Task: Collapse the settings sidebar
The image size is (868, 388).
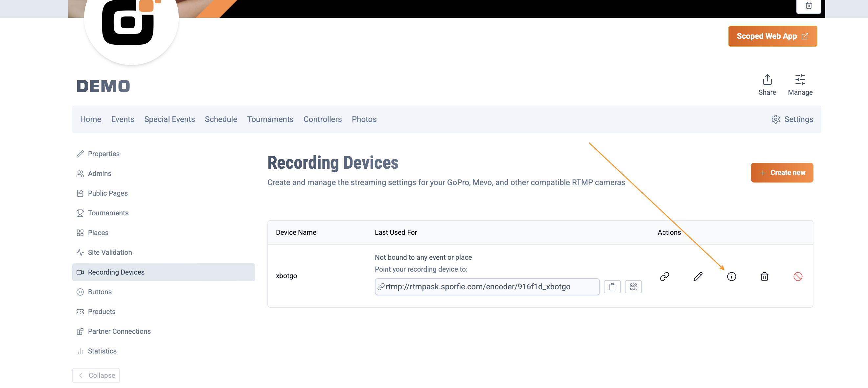Action: (96, 375)
